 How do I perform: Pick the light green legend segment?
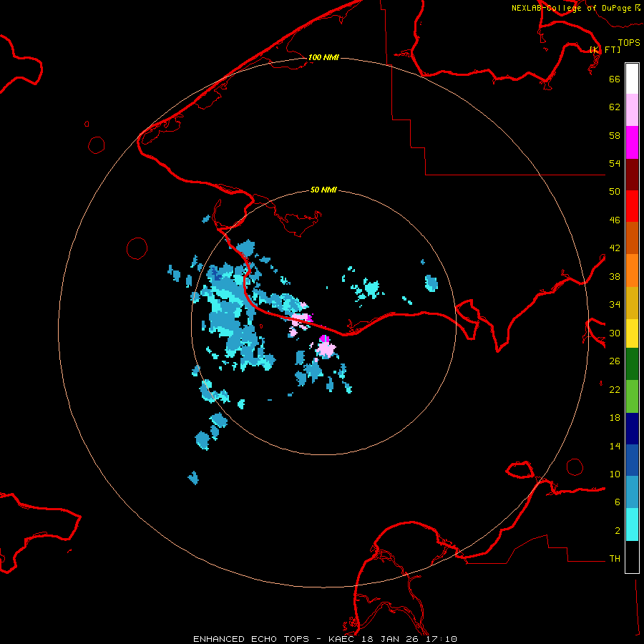coord(632,396)
